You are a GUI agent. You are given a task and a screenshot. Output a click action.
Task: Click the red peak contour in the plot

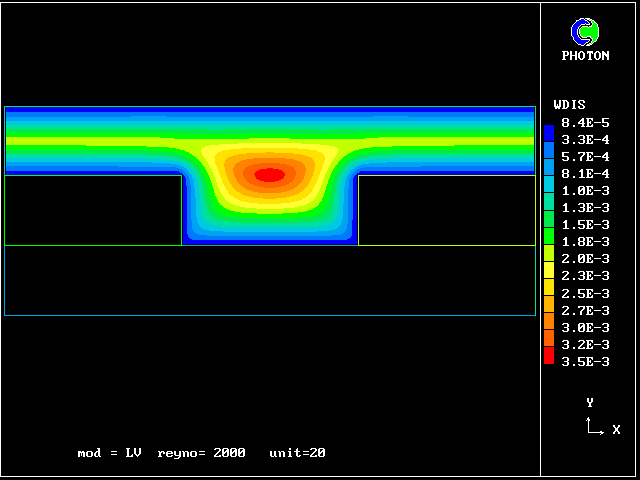point(269,175)
